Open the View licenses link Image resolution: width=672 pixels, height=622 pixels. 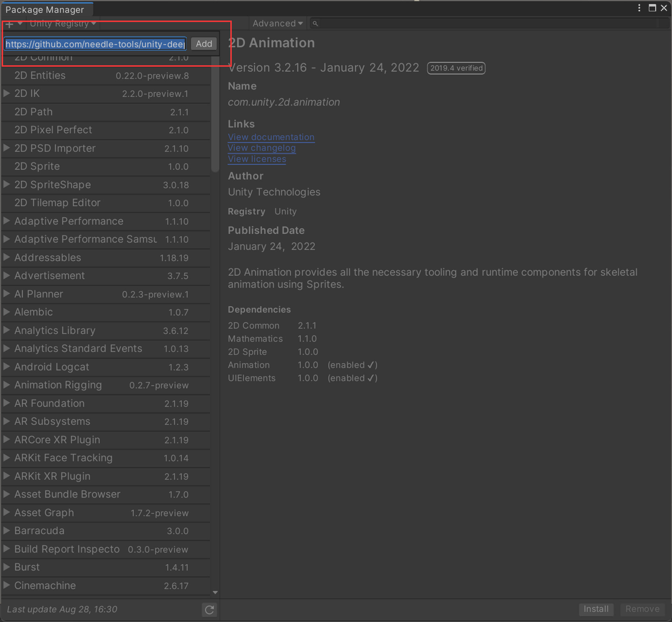(257, 159)
